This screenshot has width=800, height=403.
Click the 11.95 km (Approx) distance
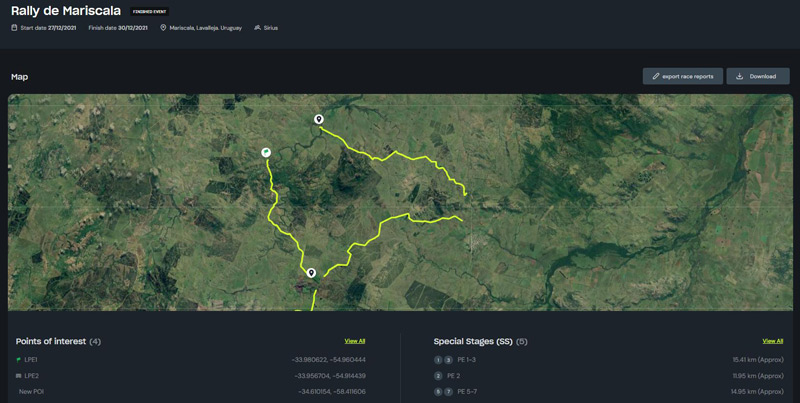point(758,376)
